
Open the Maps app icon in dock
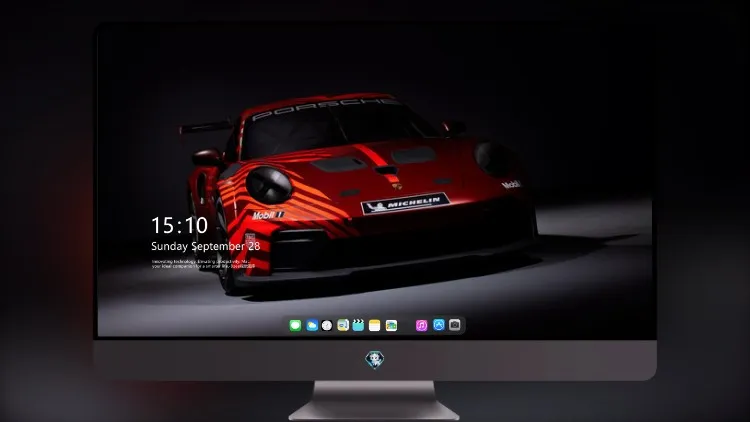pos(343,325)
